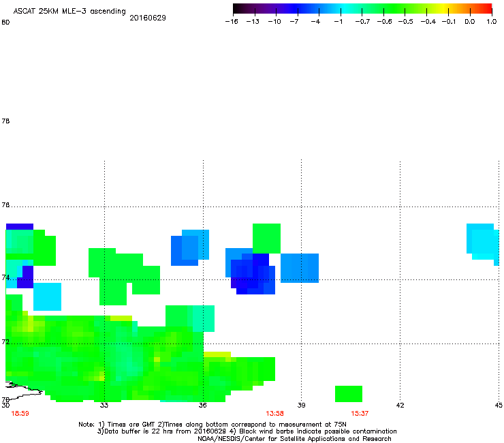
Task: Click latitude label 74
Action: 5,277
